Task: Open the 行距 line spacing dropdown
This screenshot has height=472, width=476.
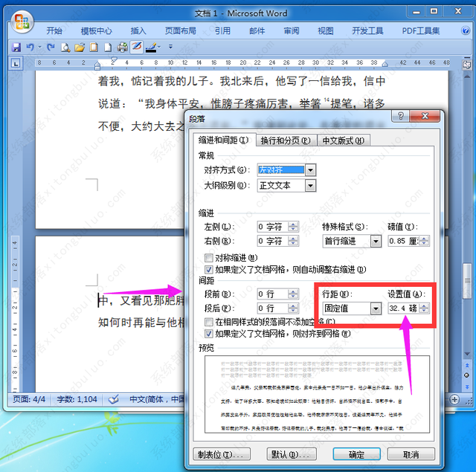Action: click(x=375, y=308)
